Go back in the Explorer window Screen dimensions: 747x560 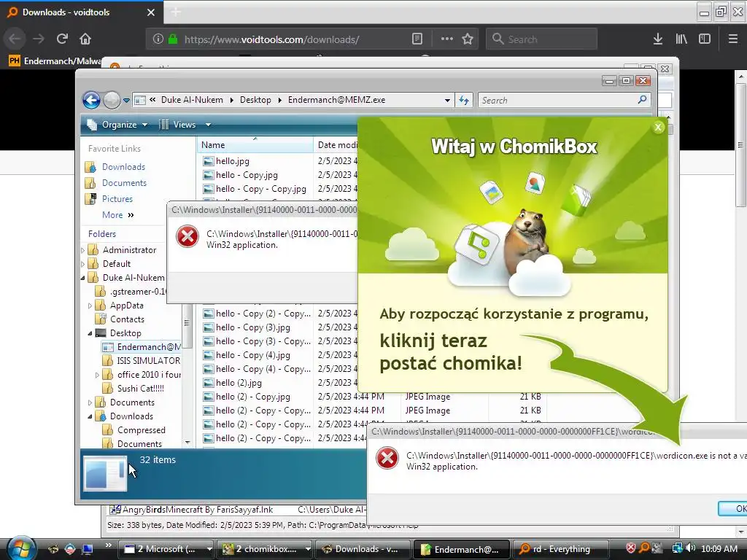click(x=91, y=100)
